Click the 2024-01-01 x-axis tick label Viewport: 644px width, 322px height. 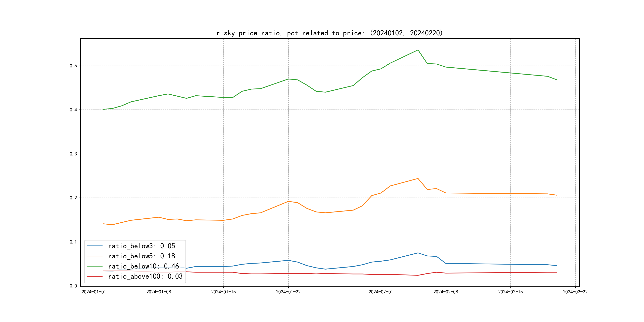(x=94, y=292)
